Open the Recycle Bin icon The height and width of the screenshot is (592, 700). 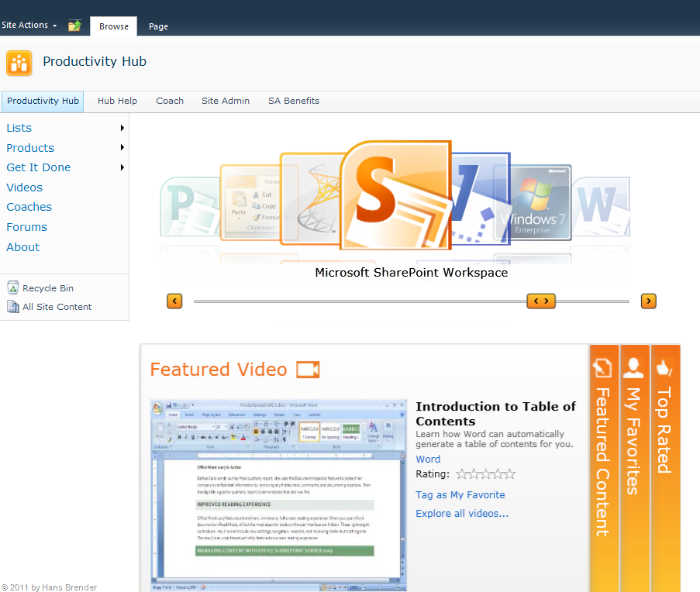[x=12, y=288]
